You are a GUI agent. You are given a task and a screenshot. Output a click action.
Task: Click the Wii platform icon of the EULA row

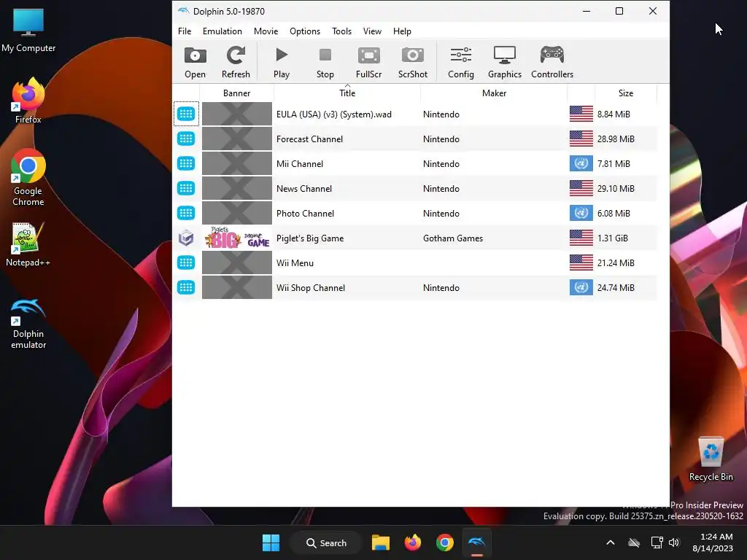click(x=186, y=114)
